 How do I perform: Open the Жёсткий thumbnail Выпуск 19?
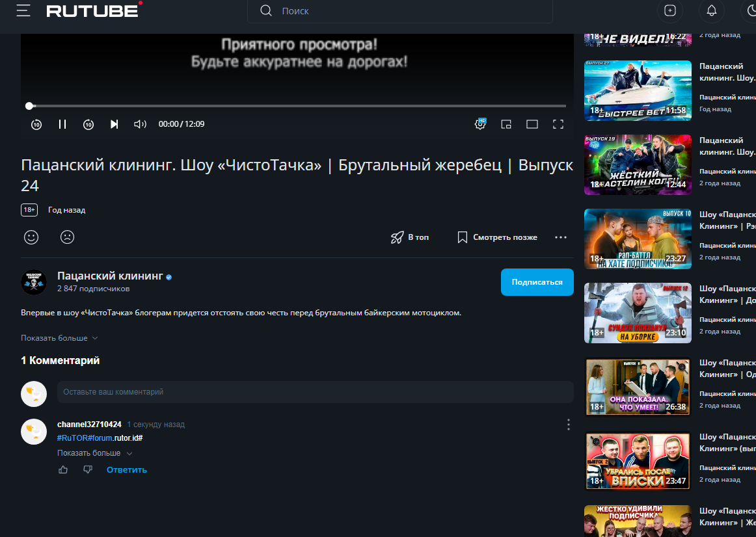638,164
